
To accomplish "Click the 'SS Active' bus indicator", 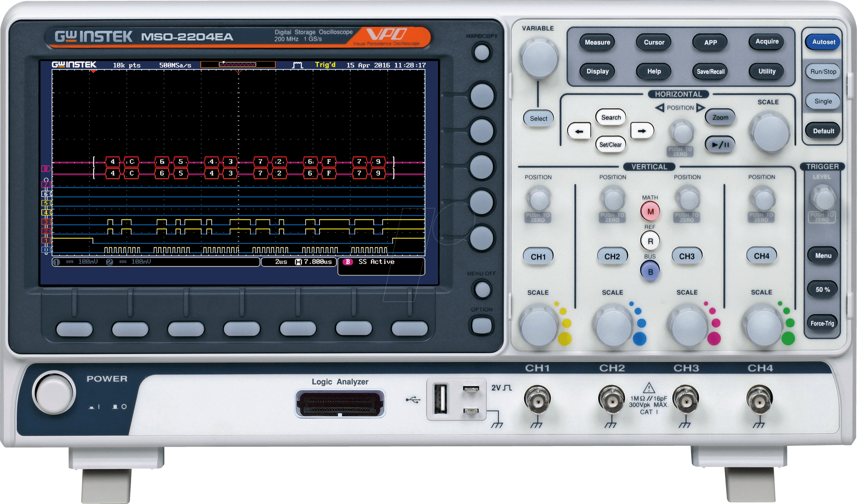I will (x=376, y=262).
